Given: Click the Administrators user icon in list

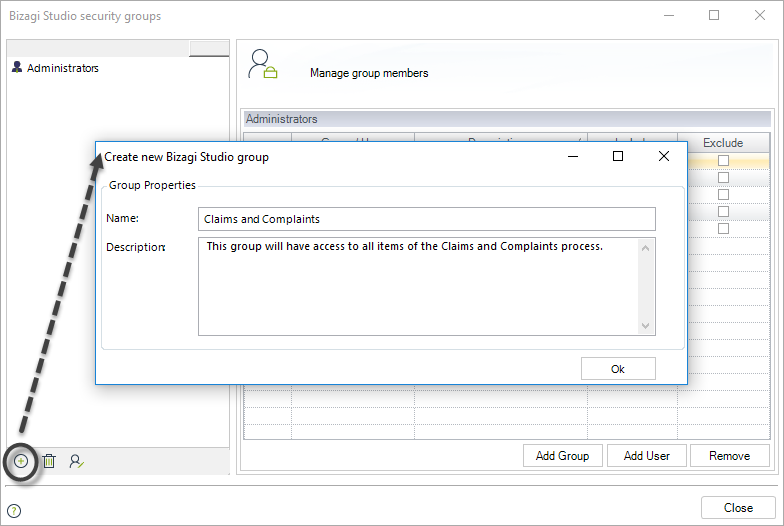Looking at the screenshot, I should click(x=17, y=67).
